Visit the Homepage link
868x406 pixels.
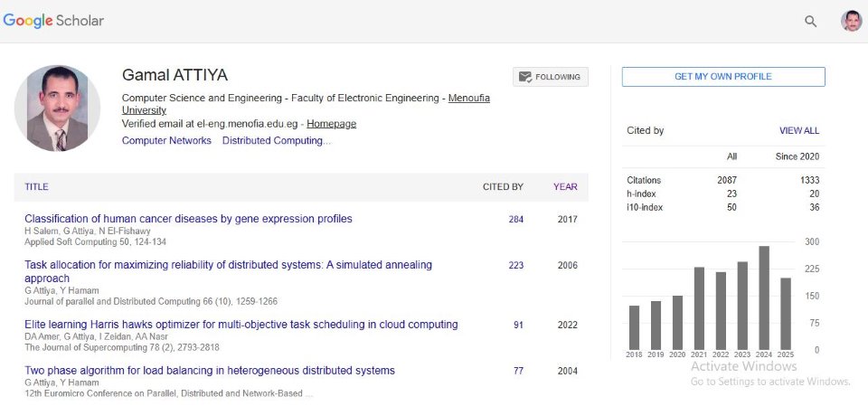coord(331,124)
